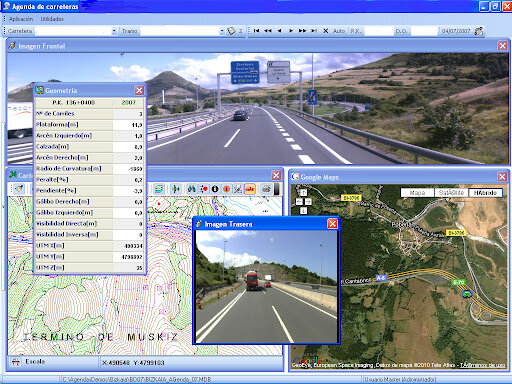Play forward one frame
512x384 pixels.
(291, 31)
